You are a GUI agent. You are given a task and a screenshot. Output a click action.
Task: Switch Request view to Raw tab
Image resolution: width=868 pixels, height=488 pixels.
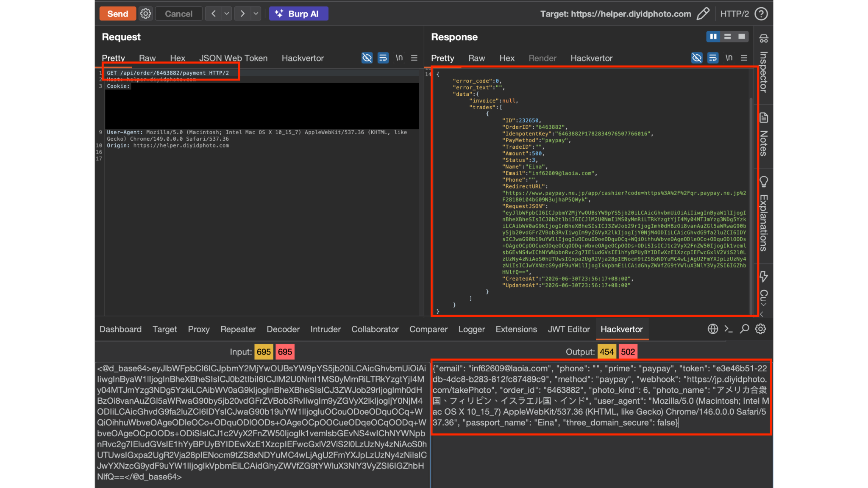[147, 58]
